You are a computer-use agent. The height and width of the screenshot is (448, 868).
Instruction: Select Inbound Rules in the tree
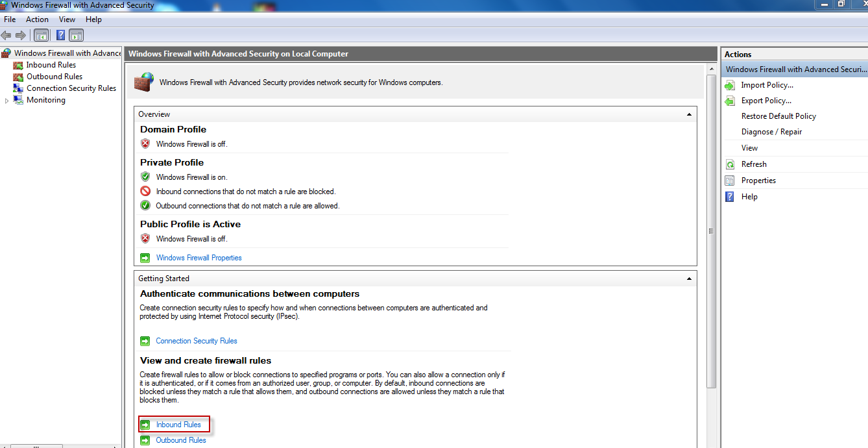point(51,65)
